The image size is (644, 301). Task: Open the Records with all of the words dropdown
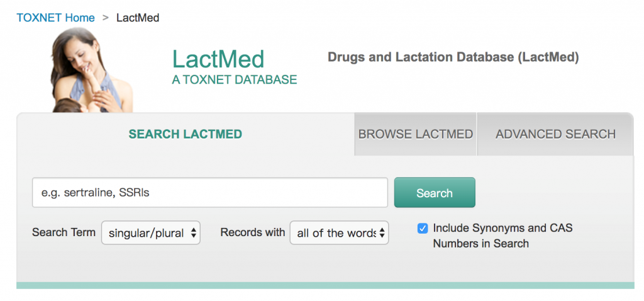point(339,233)
